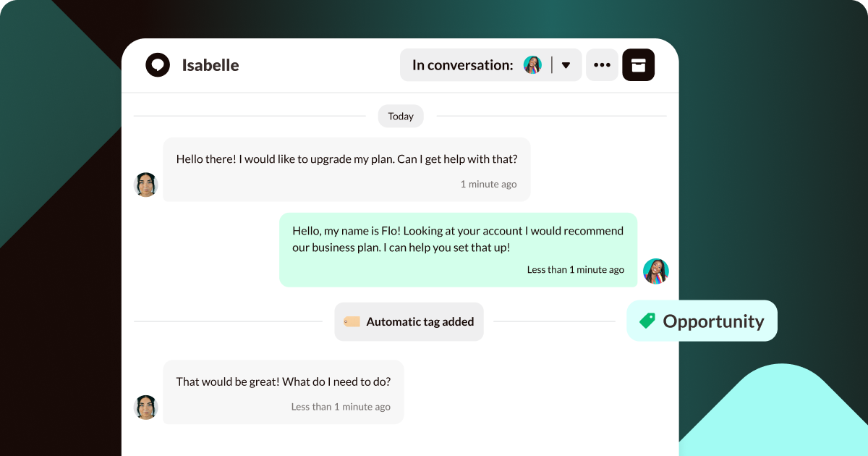Open the conversation assignee dropdown arrow
This screenshot has height=456, width=868.
pos(566,64)
